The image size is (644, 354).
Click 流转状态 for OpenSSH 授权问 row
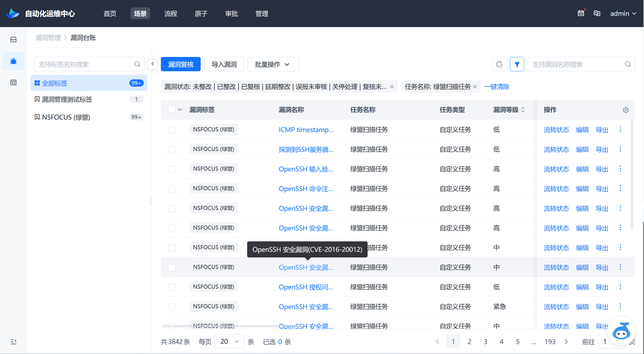556,287
